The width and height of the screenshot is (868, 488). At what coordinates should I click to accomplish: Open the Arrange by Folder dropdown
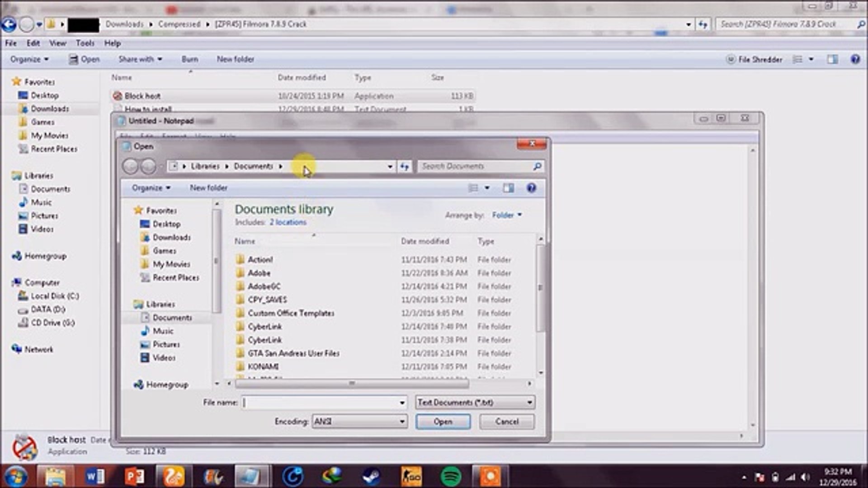[x=507, y=215]
